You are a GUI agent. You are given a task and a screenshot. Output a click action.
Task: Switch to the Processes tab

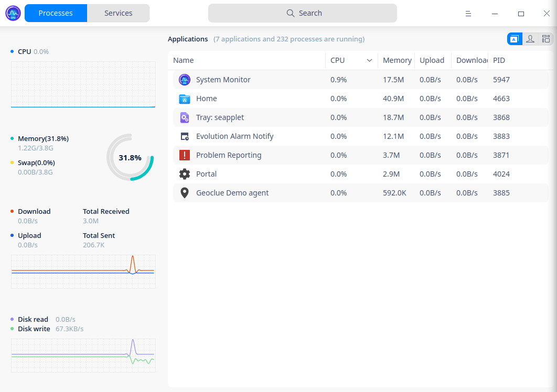[56, 13]
